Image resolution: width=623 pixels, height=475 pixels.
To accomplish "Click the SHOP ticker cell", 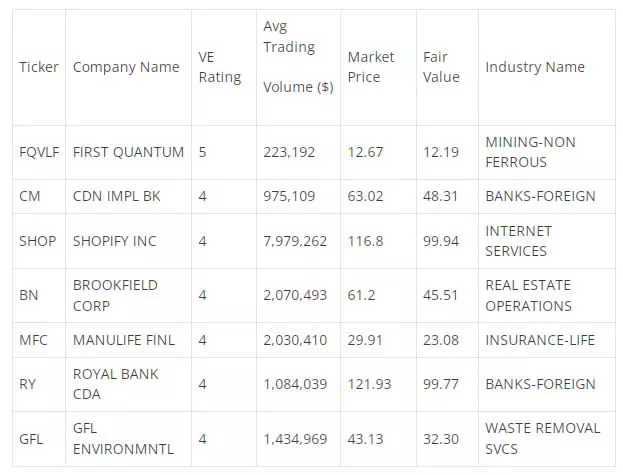I will point(38,241).
